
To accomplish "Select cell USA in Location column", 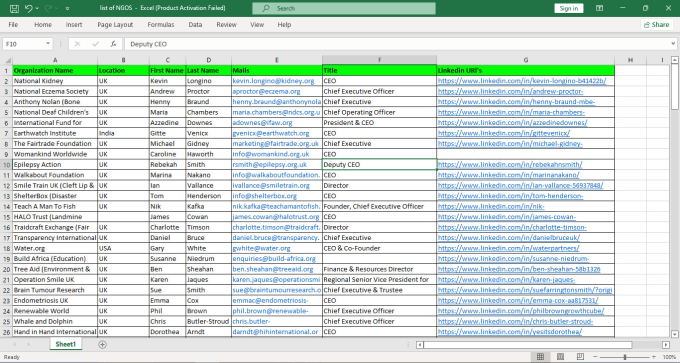I will [124, 248].
